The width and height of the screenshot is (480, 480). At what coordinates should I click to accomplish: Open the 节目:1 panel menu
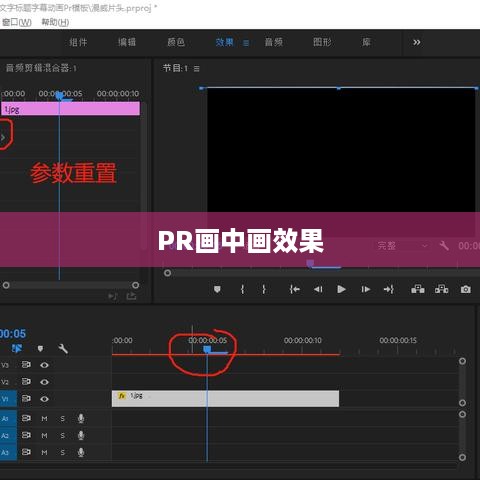(x=197, y=68)
